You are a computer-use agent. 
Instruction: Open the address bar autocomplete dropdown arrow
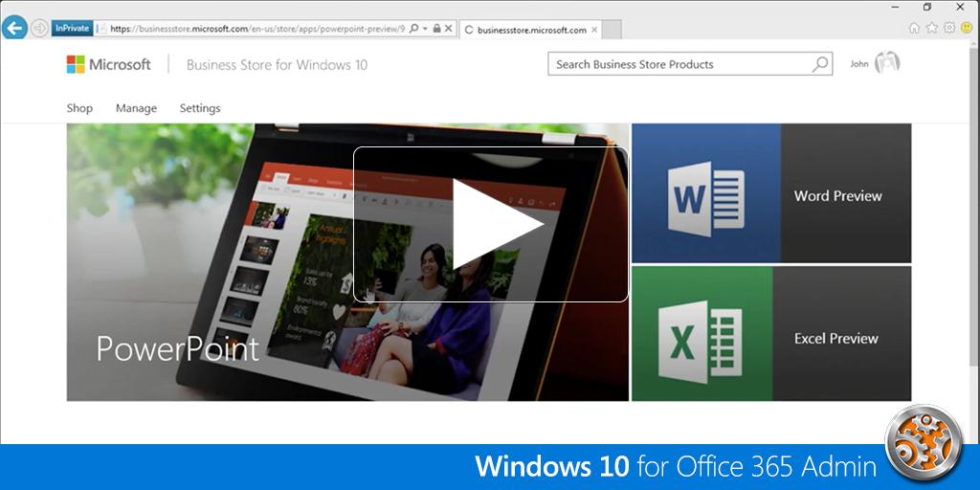point(425,29)
